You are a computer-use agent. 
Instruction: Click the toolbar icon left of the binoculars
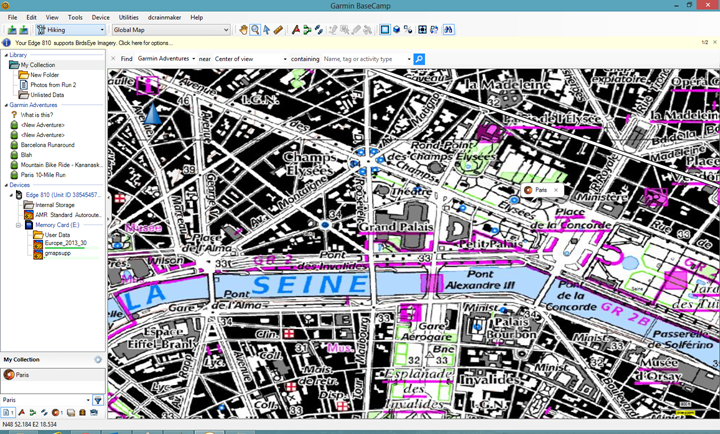434,30
